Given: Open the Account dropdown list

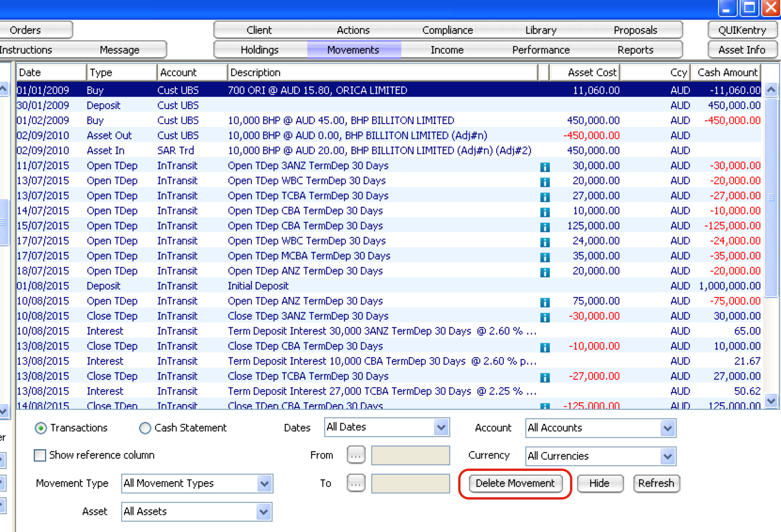Looking at the screenshot, I should click(668, 428).
